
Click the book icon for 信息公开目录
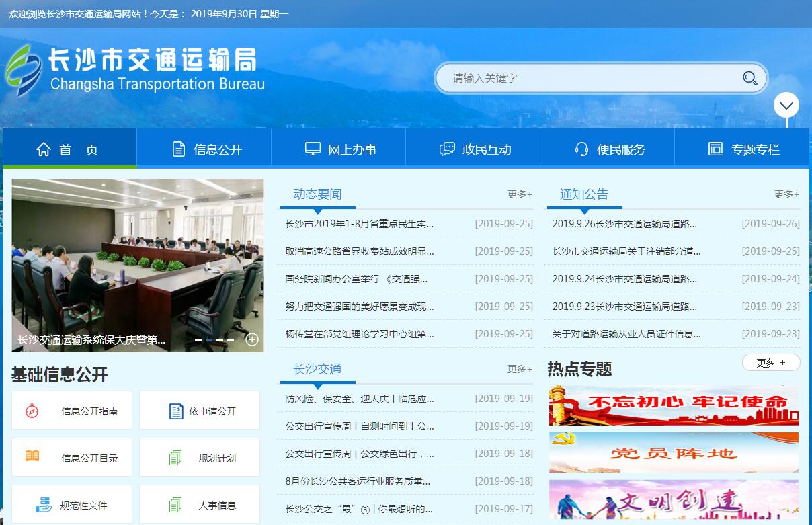[32, 456]
